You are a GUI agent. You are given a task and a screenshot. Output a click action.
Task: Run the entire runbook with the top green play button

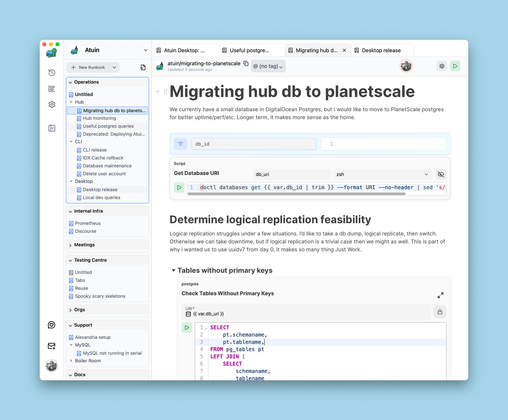coord(455,66)
